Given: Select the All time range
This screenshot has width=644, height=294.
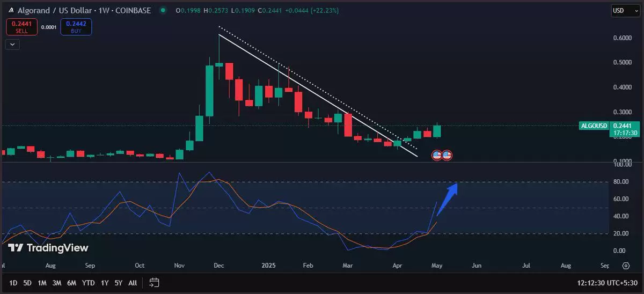Looking at the screenshot, I should pyautogui.click(x=133, y=283).
